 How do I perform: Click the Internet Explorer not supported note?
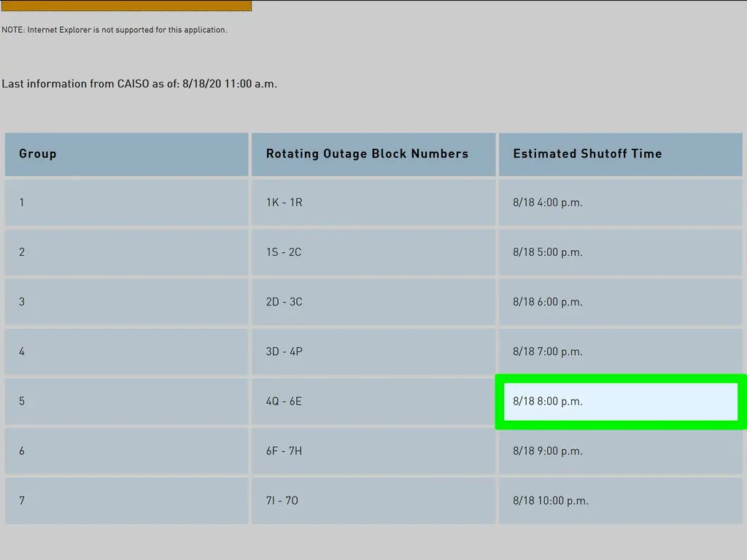[x=115, y=30]
